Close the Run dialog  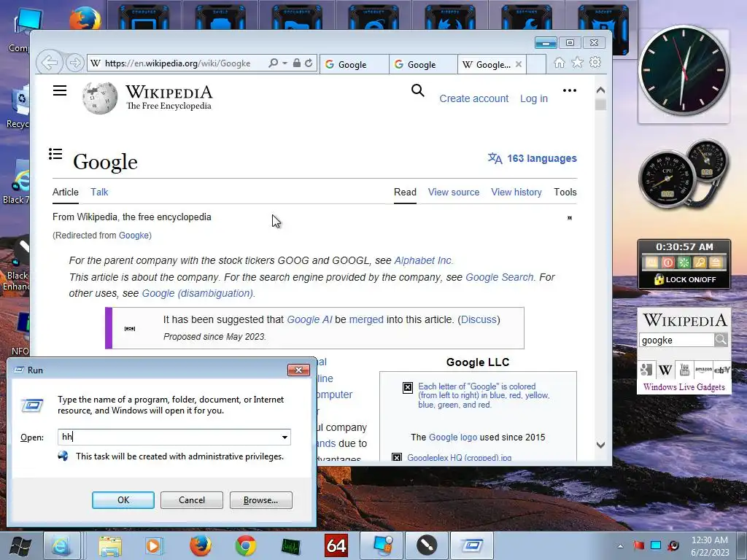coord(298,370)
